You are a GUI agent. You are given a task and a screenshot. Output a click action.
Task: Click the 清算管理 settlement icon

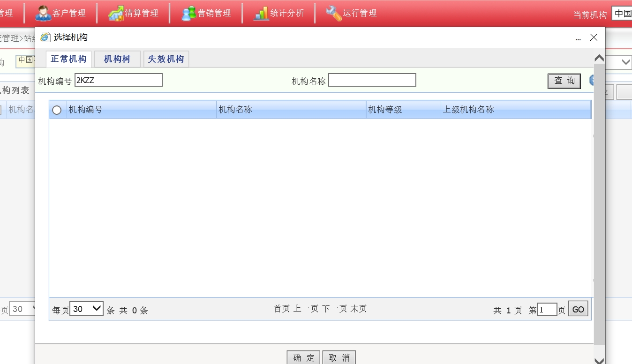116,13
